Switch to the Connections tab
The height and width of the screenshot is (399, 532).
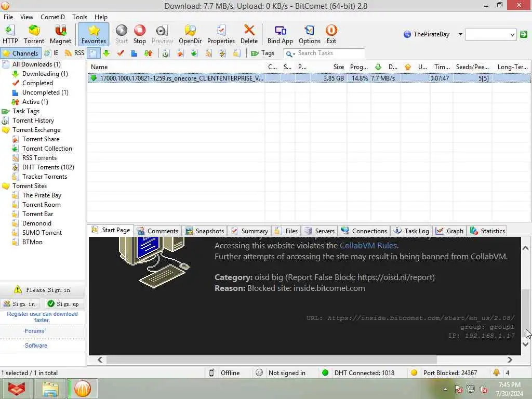point(364,231)
